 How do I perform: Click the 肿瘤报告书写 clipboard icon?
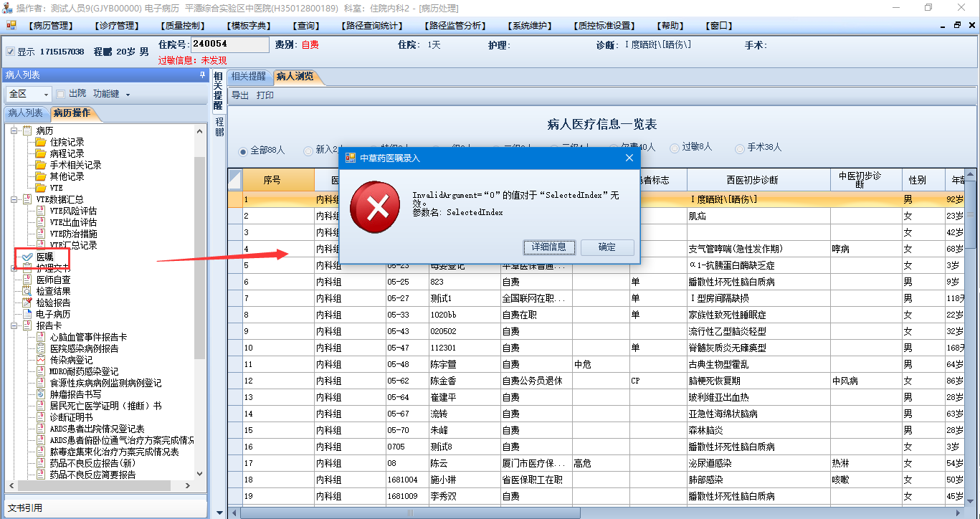[41, 394]
